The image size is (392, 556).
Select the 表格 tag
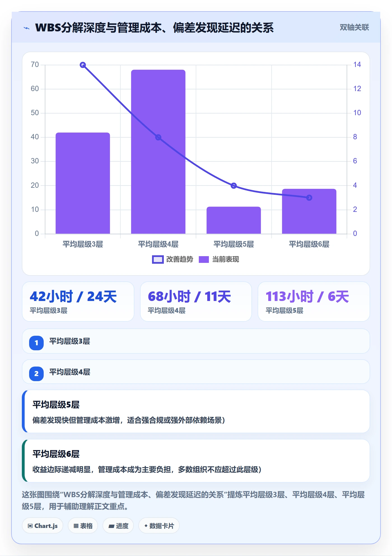pyautogui.click(x=83, y=526)
